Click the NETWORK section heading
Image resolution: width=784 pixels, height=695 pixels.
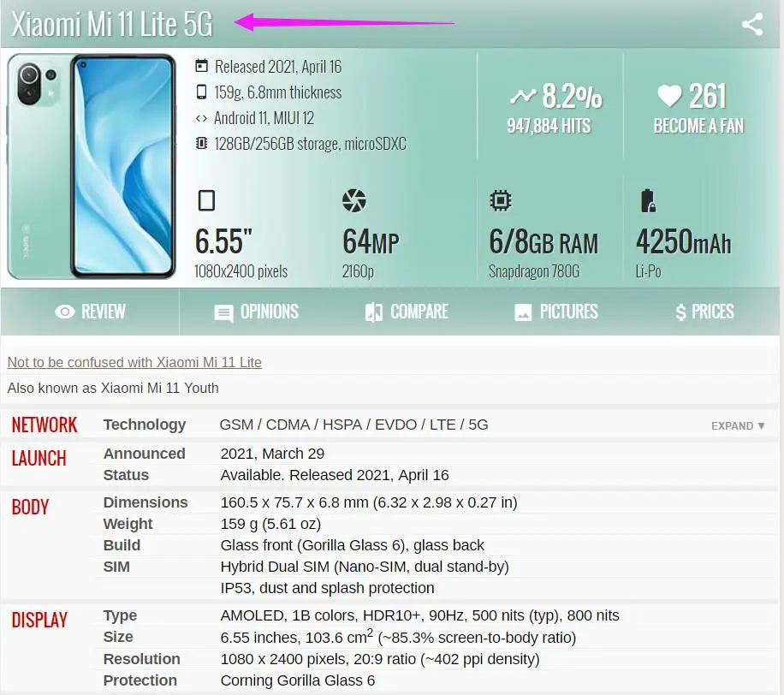(x=45, y=425)
